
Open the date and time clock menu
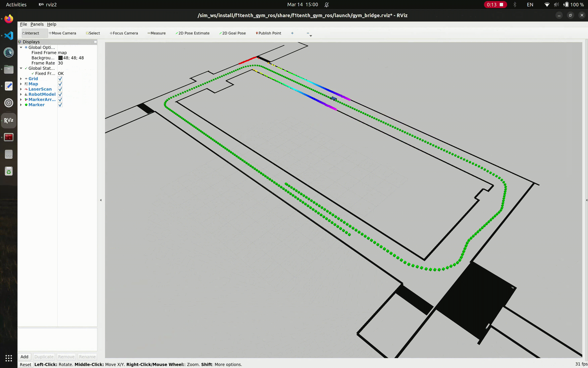pyautogui.click(x=303, y=5)
